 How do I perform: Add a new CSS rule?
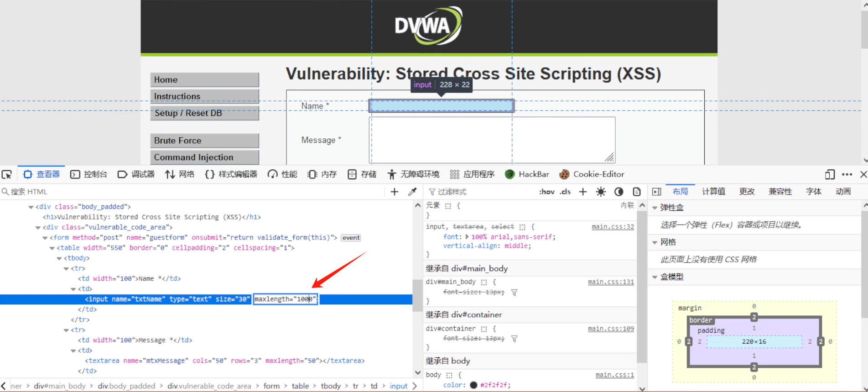[583, 192]
